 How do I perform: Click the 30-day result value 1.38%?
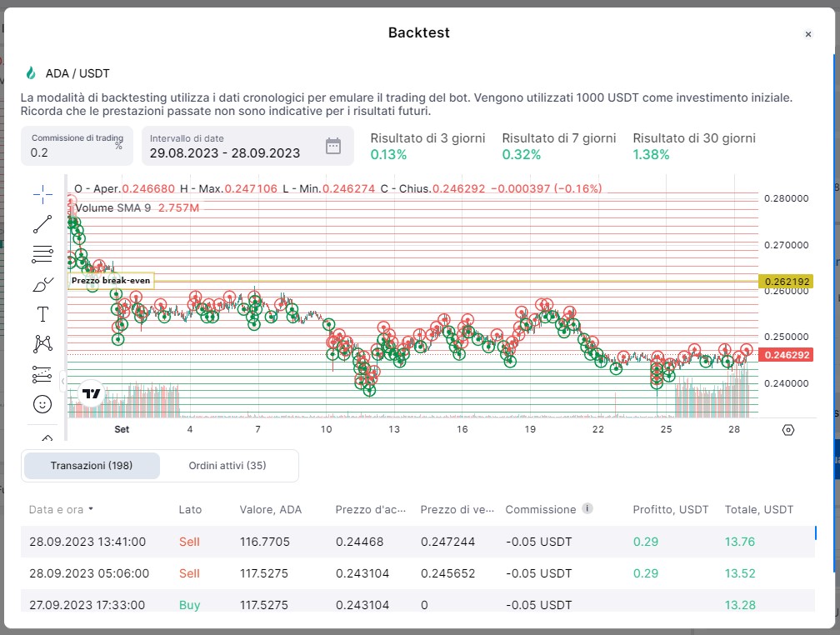tap(651, 155)
